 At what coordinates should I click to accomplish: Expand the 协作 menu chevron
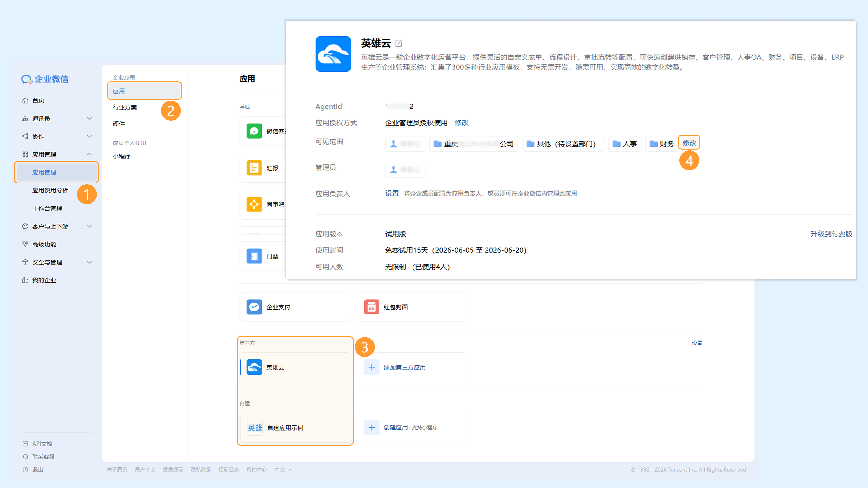point(89,136)
